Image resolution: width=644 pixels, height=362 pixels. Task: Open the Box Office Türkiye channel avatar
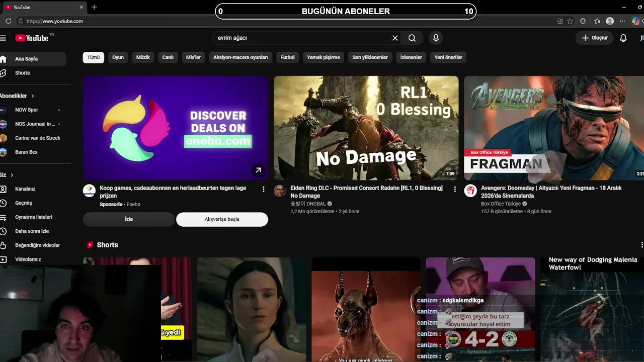(470, 191)
